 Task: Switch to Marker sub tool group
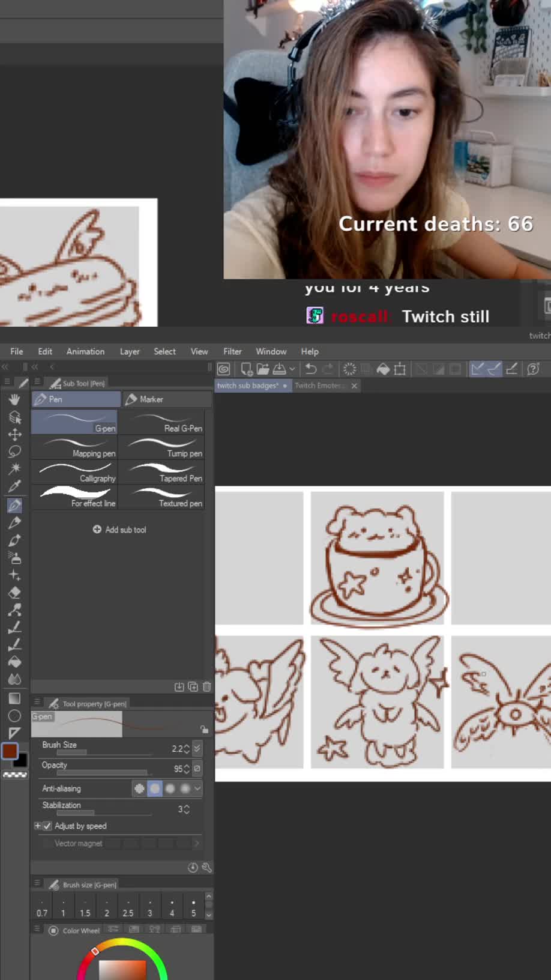click(x=167, y=399)
